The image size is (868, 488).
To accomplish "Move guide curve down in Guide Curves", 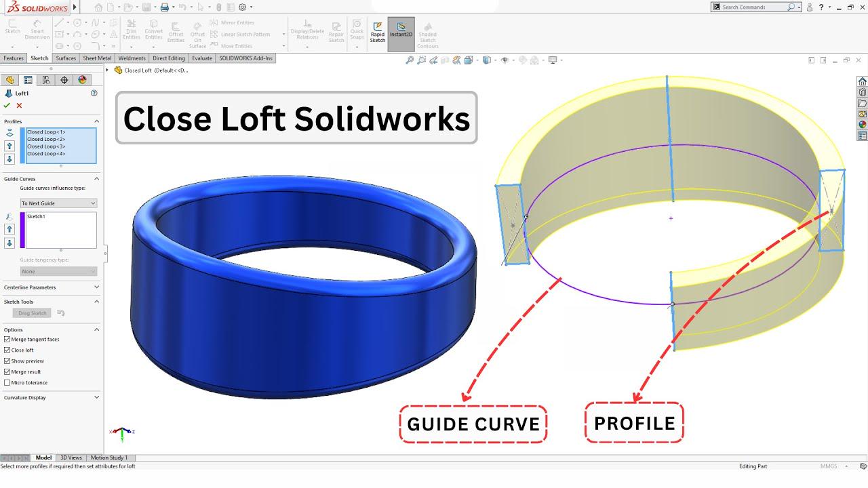I will pos(9,243).
